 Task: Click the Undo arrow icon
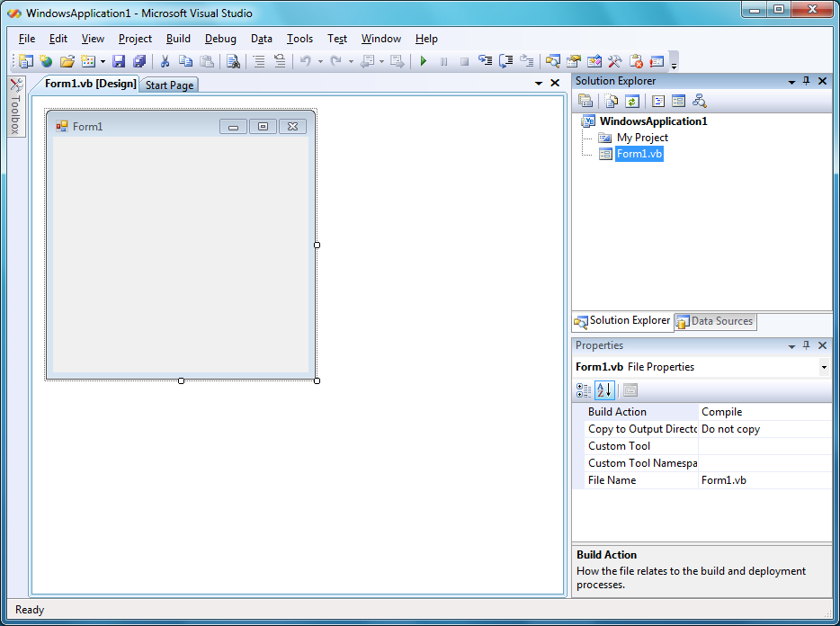tap(306, 61)
